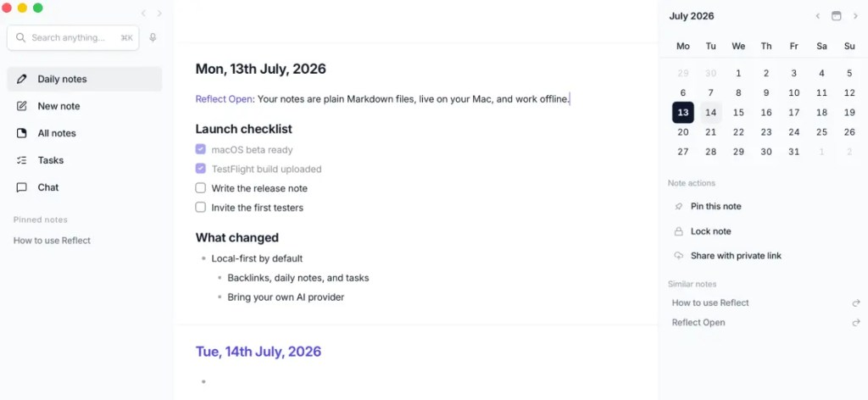The image size is (868, 400).
Task: Click the Search anything input field
Action: click(x=73, y=37)
